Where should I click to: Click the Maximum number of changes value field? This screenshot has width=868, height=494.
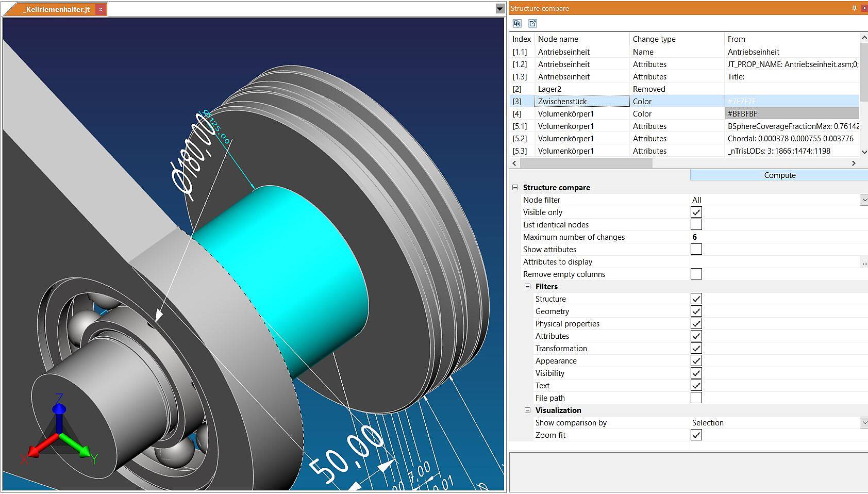click(x=779, y=237)
